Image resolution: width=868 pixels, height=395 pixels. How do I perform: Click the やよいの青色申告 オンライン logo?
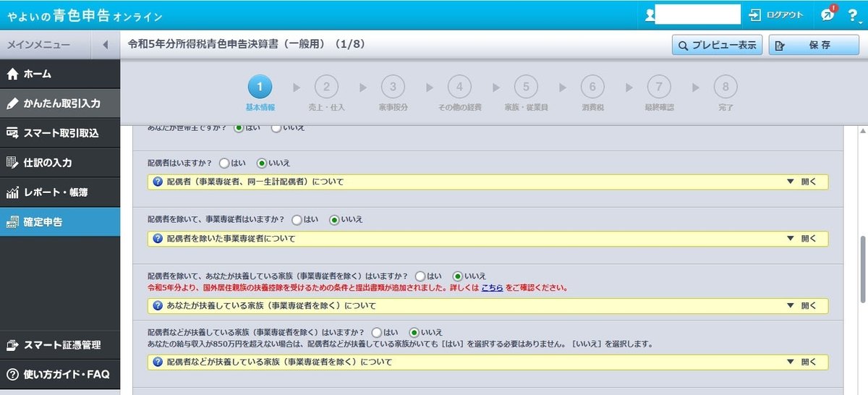click(x=85, y=15)
